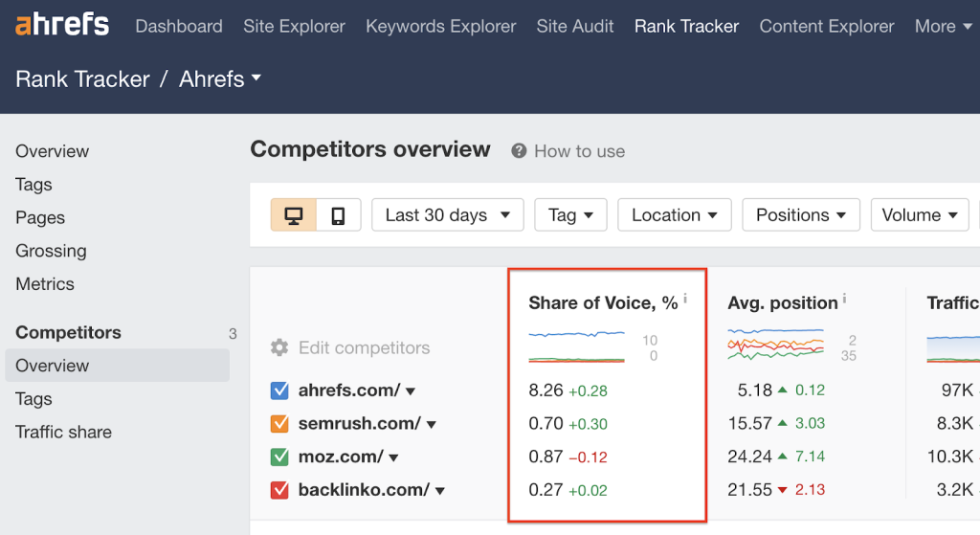This screenshot has width=980, height=535.
Task: Switch to mobile device view
Action: 338,215
